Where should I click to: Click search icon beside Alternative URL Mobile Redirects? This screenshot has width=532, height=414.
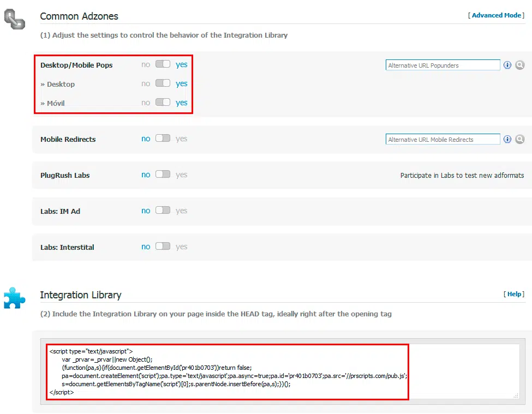click(x=520, y=139)
